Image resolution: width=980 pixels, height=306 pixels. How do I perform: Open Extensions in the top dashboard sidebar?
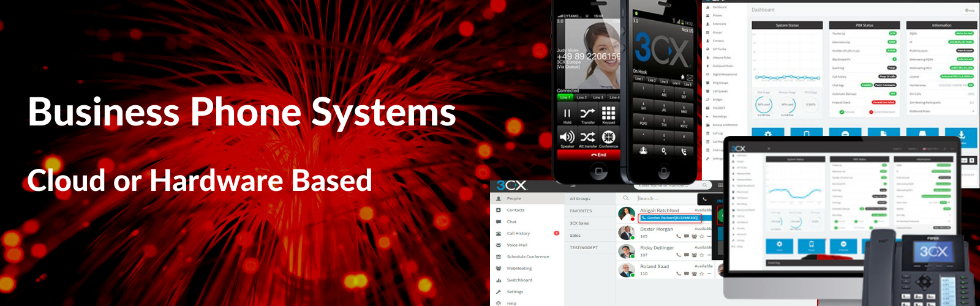[719, 24]
